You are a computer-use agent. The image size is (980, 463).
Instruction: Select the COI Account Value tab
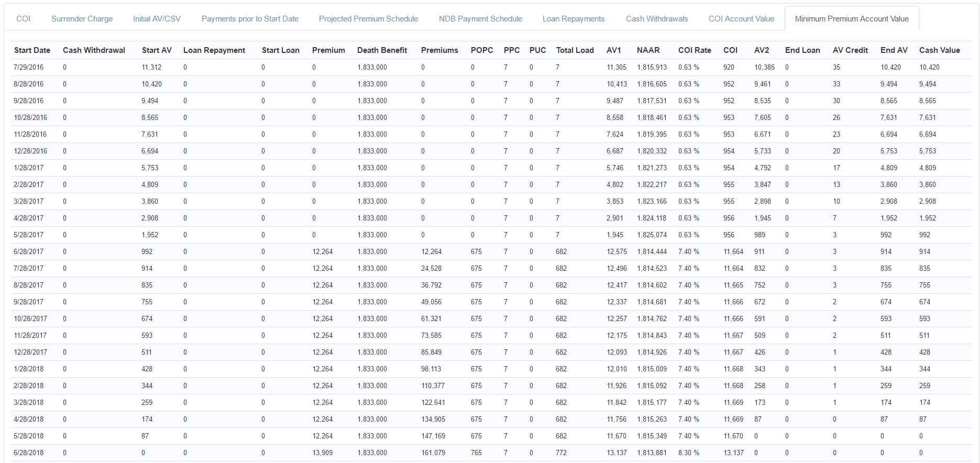coord(741,19)
